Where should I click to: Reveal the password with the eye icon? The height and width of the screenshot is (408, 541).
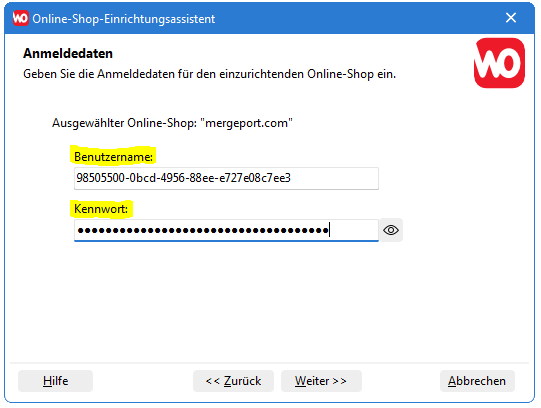point(391,230)
